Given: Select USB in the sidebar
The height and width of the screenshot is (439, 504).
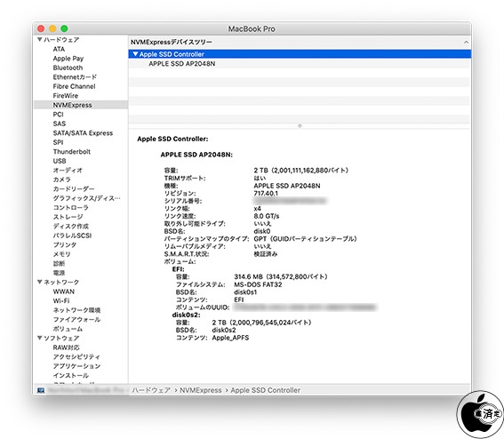Looking at the screenshot, I should coord(60,161).
